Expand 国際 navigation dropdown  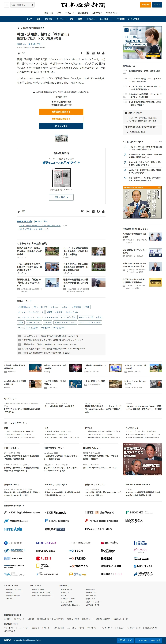[81, 19]
